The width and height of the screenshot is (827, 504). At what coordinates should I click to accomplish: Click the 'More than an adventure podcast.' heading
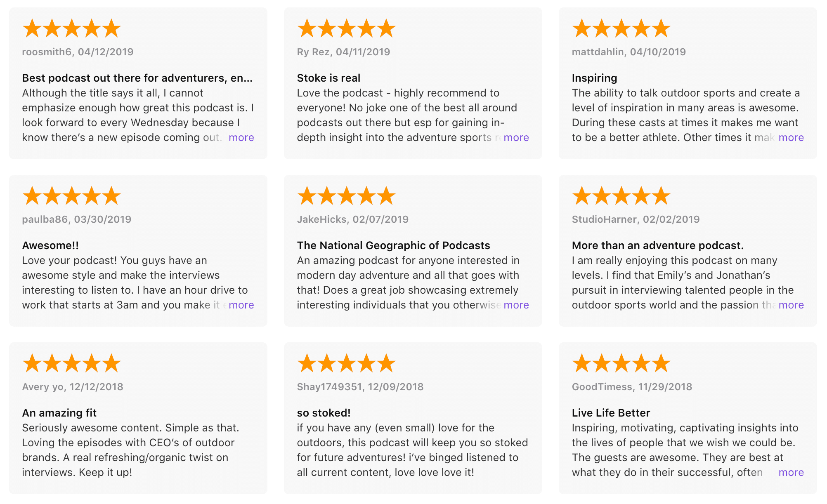[x=657, y=245]
